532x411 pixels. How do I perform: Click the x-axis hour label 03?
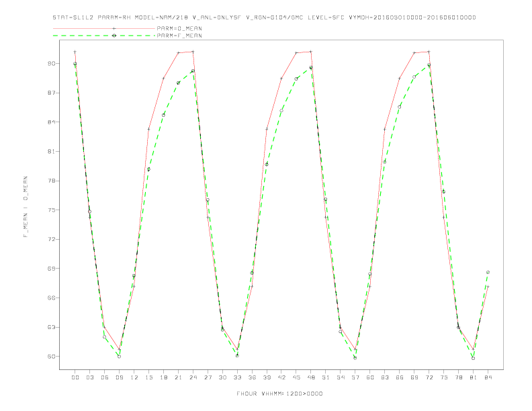(x=89, y=377)
